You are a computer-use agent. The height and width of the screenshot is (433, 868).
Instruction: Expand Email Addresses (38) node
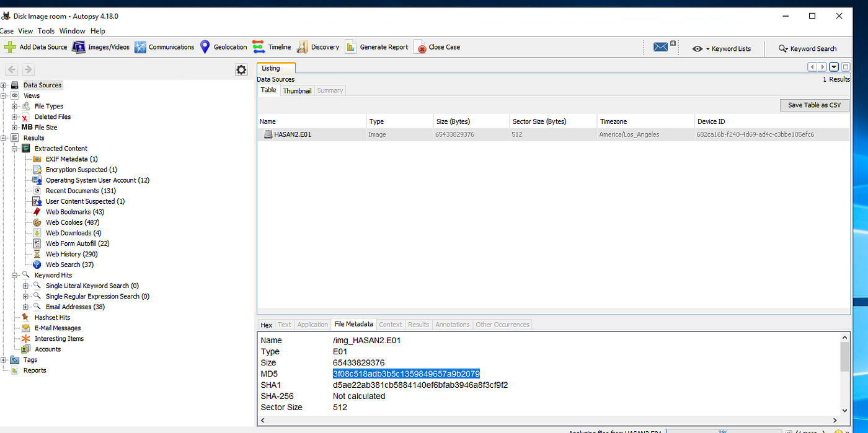pyautogui.click(x=26, y=307)
